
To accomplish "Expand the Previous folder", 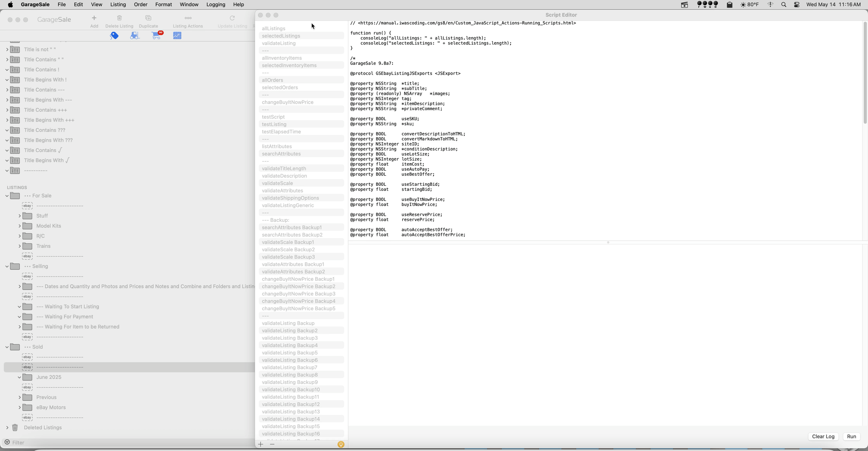I will point(19,397).
